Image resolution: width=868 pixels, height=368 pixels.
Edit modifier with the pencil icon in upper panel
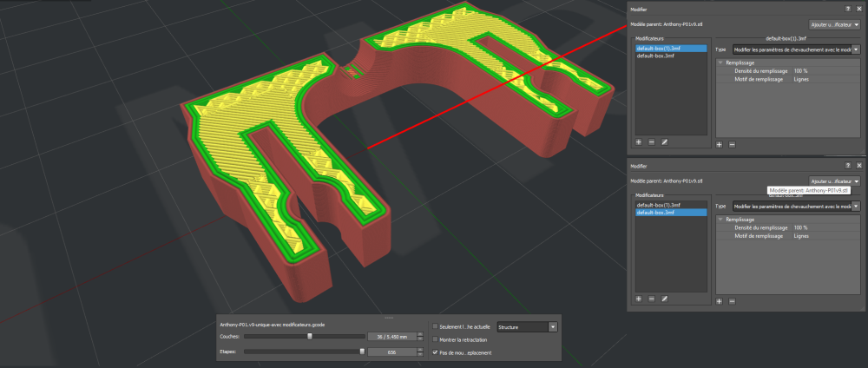pos(664,142)
